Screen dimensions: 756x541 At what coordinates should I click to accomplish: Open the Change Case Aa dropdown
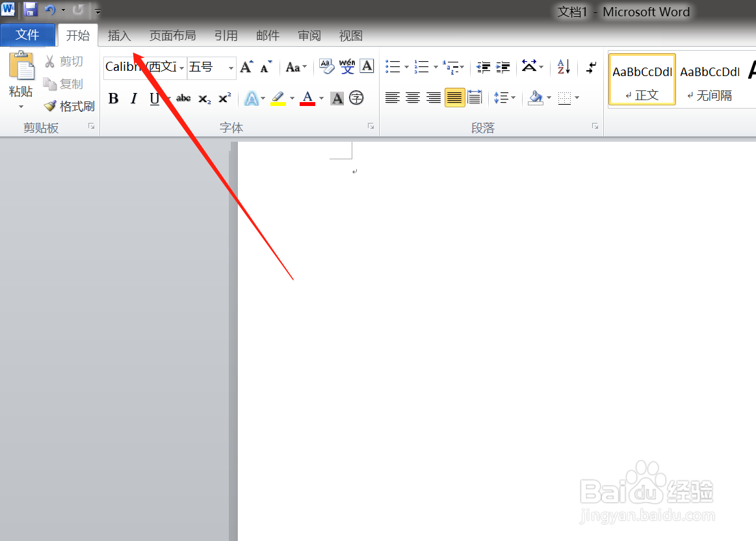296,67
